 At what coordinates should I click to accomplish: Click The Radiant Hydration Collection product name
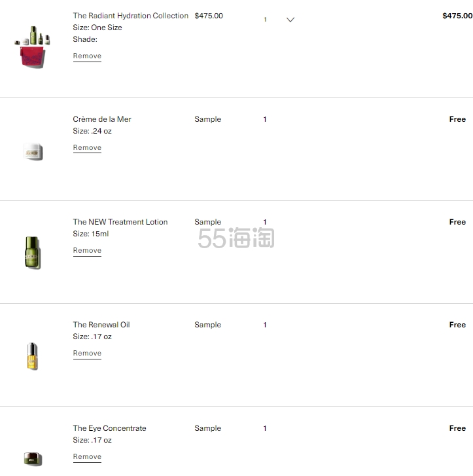(x=130, y=16)
